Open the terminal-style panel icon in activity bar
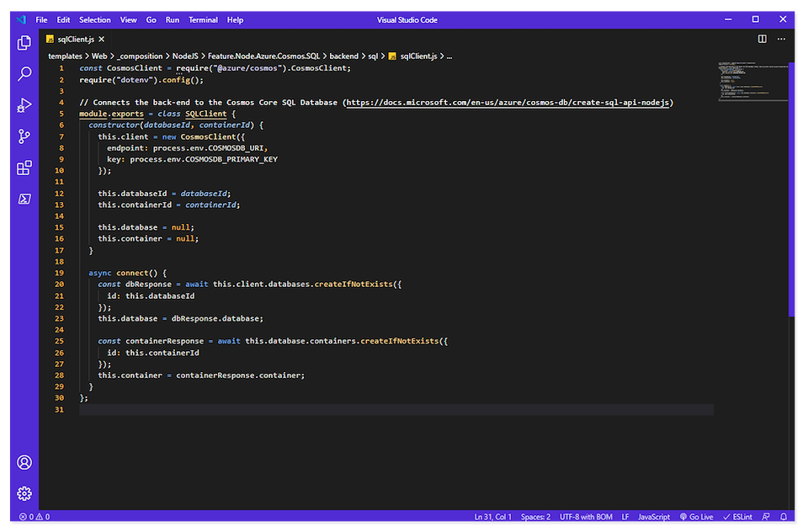The width and height of the screenshot is (808, 532). (24, 199)
